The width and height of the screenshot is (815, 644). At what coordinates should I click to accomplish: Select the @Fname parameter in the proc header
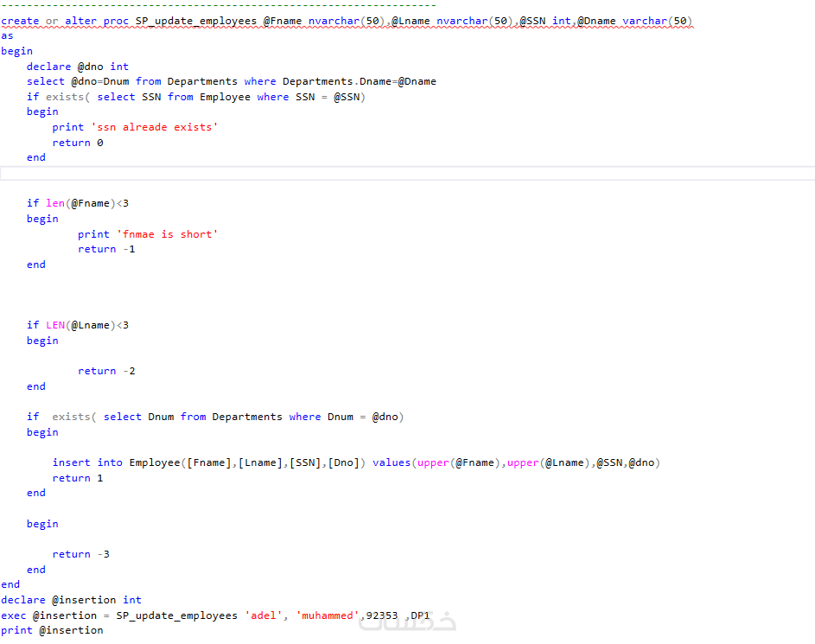point(283,22)
